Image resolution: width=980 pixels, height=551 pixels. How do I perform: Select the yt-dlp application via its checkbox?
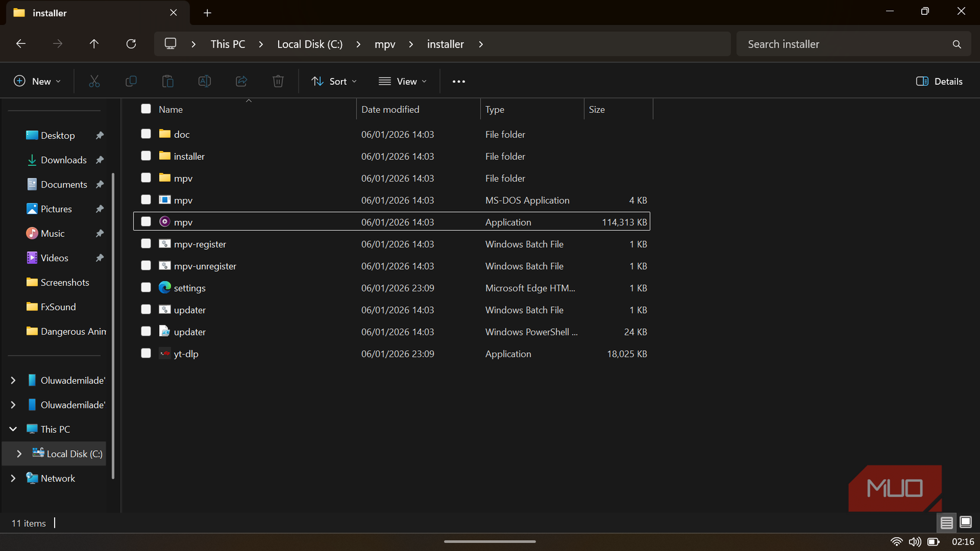click(x=146, y=353)
